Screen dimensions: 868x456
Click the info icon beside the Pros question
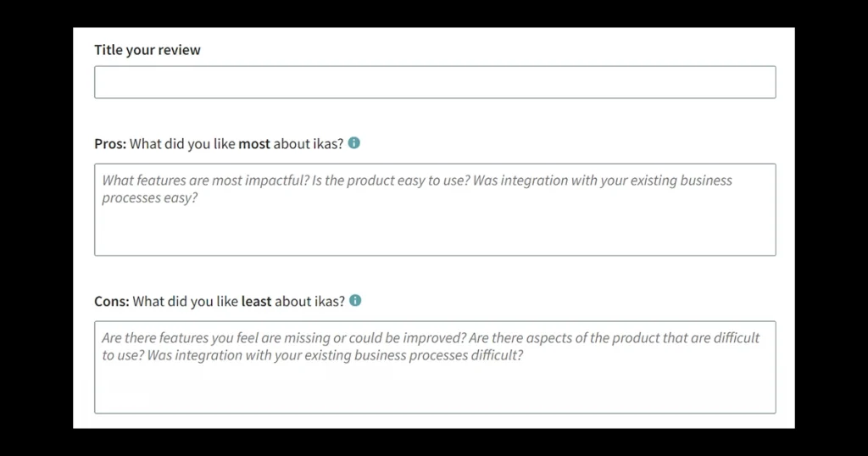tap(354, 142)
